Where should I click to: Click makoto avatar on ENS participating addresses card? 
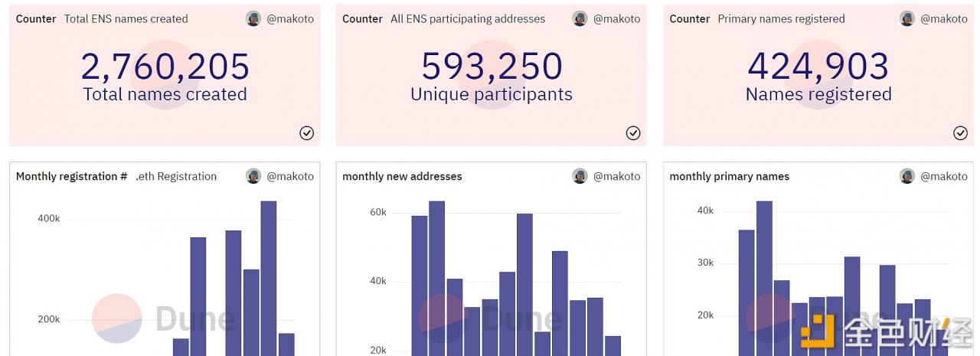(x=580, y=19)
